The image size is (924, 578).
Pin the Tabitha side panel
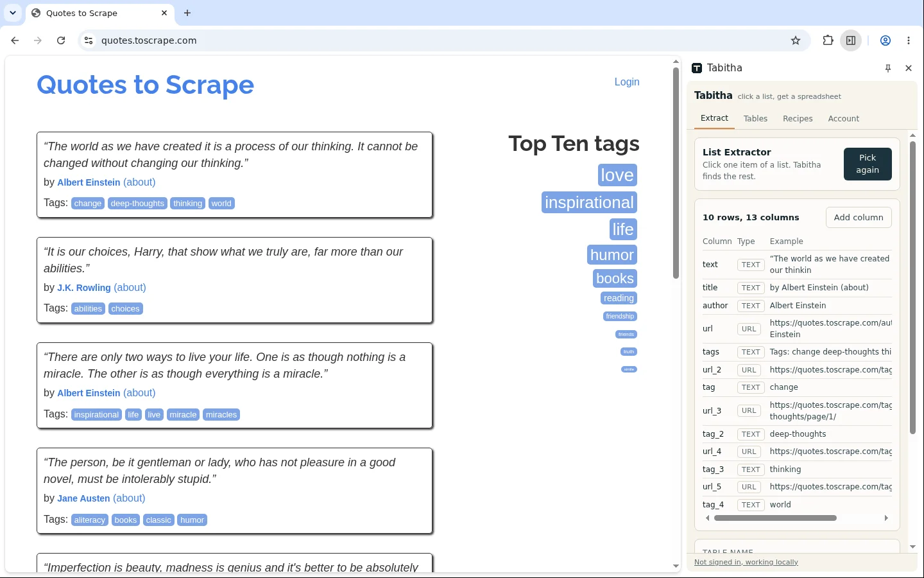(888, 68)
